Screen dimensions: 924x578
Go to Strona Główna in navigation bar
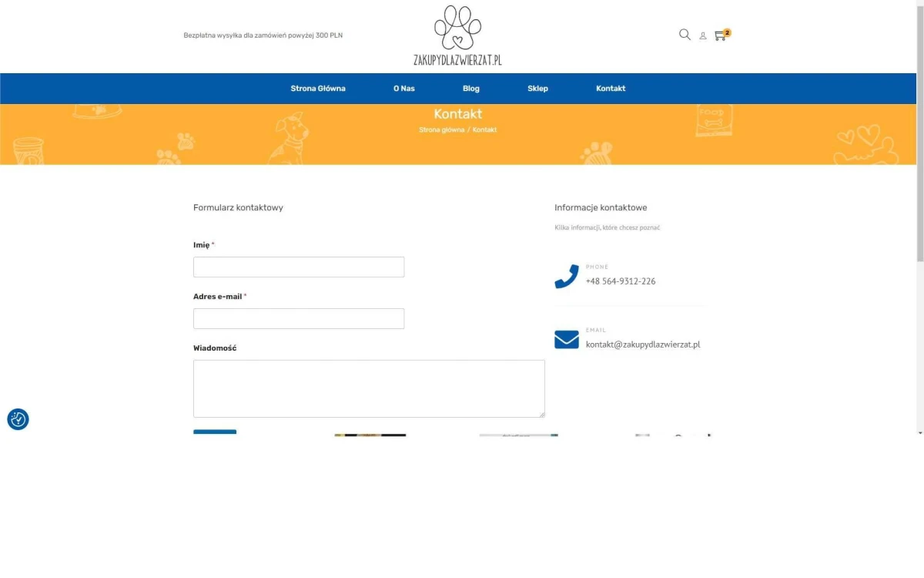pos(318,89)
